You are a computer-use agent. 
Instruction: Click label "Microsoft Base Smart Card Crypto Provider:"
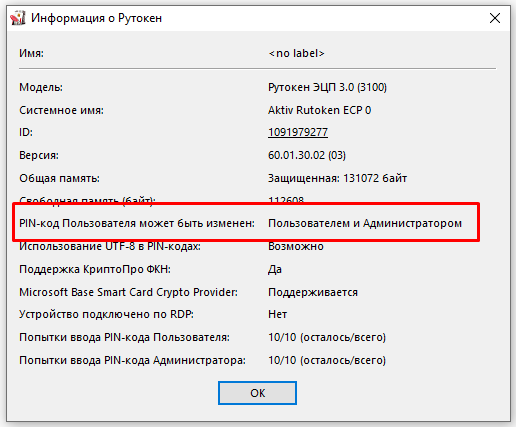click(x=128, y=292)
